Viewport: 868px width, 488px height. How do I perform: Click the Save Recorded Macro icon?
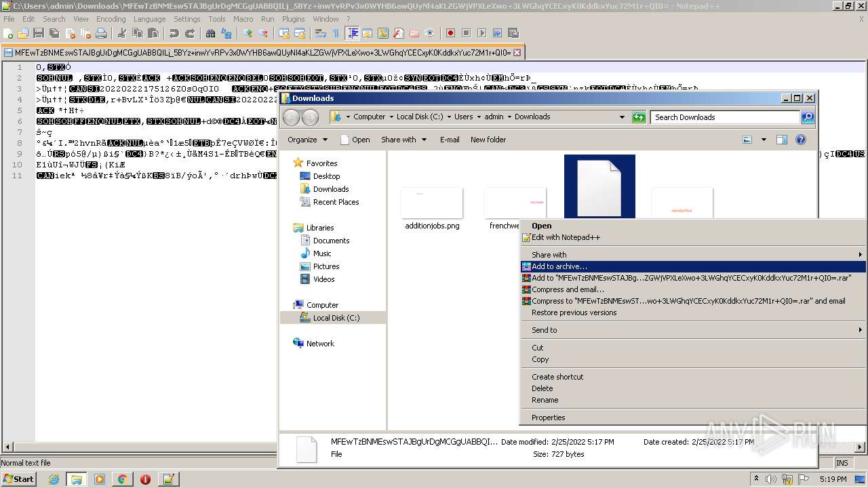click(x=513, y=33)
